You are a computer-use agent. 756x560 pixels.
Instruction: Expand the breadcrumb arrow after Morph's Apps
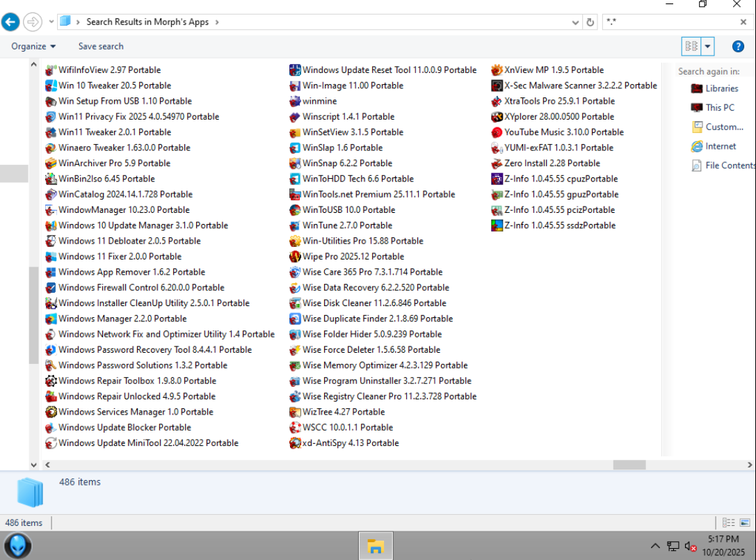217,22
